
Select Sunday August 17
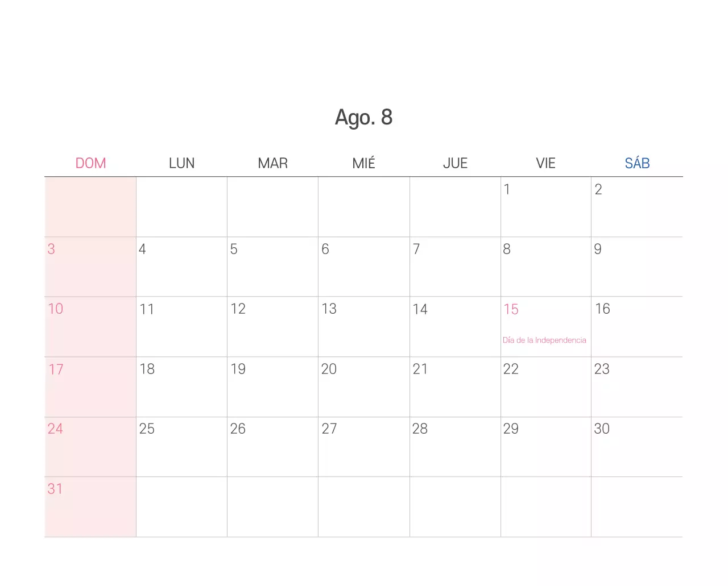point(90,387)
